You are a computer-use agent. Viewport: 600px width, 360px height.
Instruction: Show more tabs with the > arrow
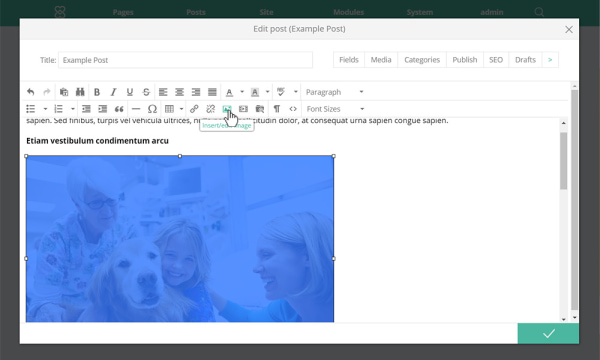click(550, 60)
